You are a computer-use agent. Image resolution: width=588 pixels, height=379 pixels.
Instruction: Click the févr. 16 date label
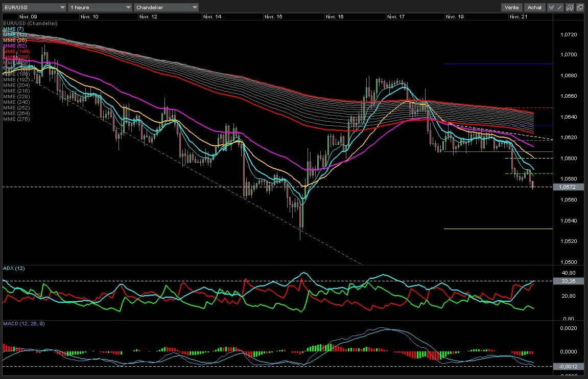point(335,16)
